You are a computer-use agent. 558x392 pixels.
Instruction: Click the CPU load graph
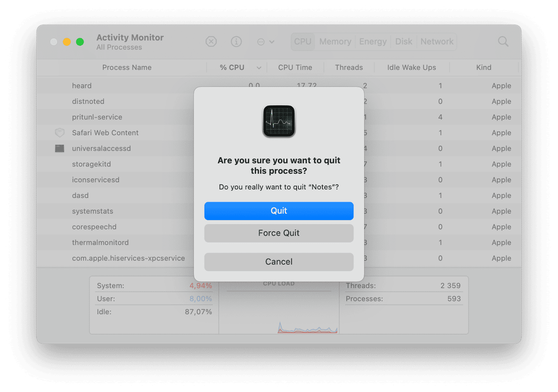(x=279, y=308)
